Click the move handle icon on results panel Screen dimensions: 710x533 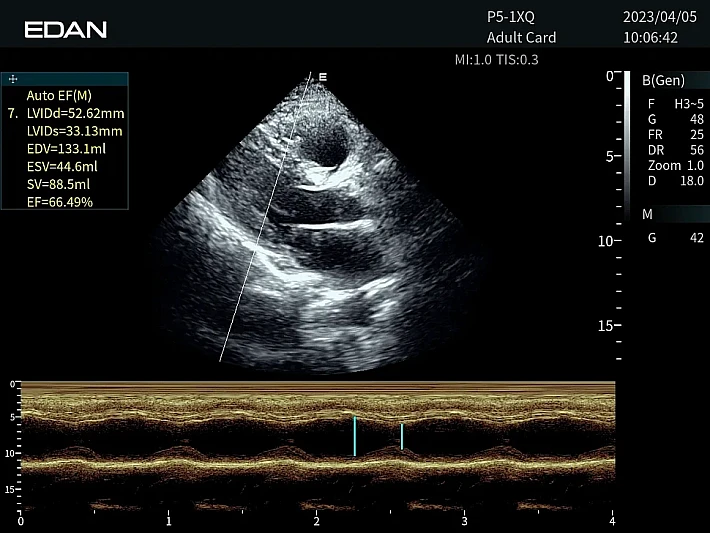[x=12, y=77]
